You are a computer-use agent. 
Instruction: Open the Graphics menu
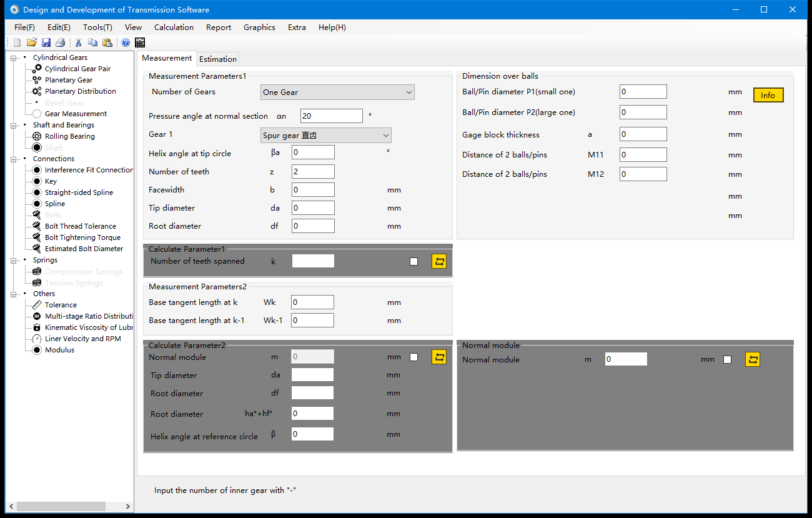pos(259,27)
